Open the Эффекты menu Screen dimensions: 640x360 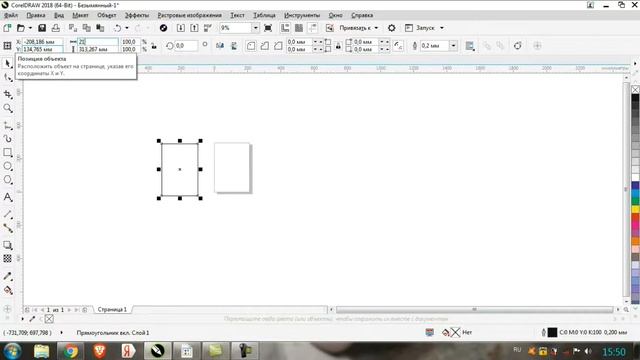tap(137, 15)
